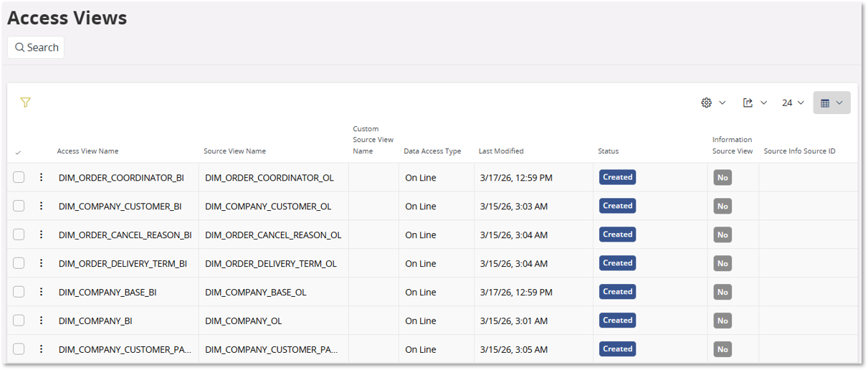Viewport: 868px width, 370px height.
Task: Open row actions menu for DIM_ORDER_COORDINATOR_BI
Action: click(41, 177)
